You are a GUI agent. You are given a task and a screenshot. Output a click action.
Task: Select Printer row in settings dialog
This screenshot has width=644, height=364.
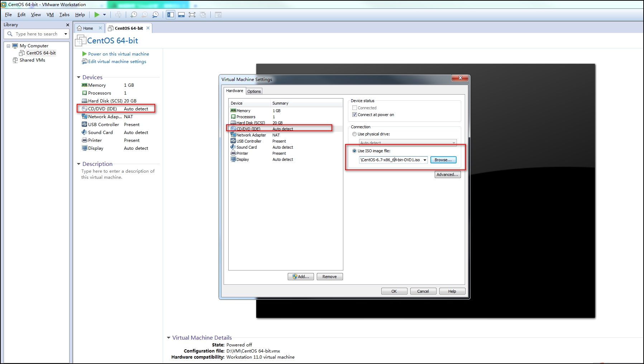(x=286, y=154)
